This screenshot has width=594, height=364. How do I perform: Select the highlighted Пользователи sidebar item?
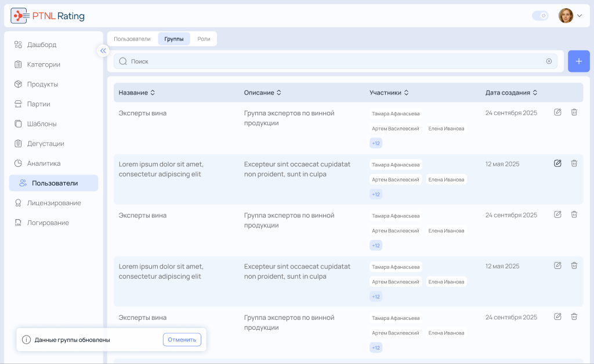tap(53, 183)
